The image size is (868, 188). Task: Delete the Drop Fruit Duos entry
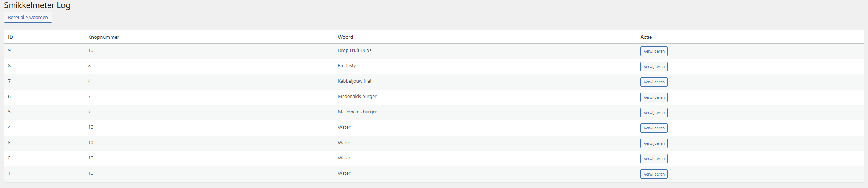tap(654, 51)
